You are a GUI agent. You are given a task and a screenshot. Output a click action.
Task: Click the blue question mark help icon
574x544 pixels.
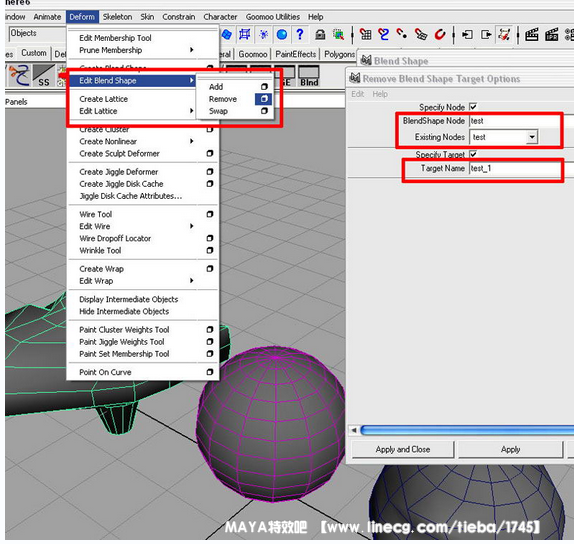pyautogui.click(x=300, y=34)
